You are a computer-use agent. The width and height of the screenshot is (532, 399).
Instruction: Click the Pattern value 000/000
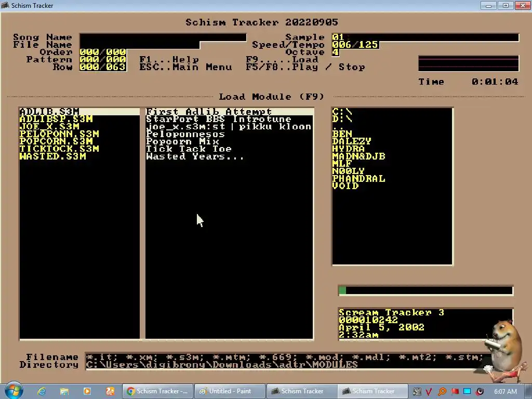click(x=103, y=59)
